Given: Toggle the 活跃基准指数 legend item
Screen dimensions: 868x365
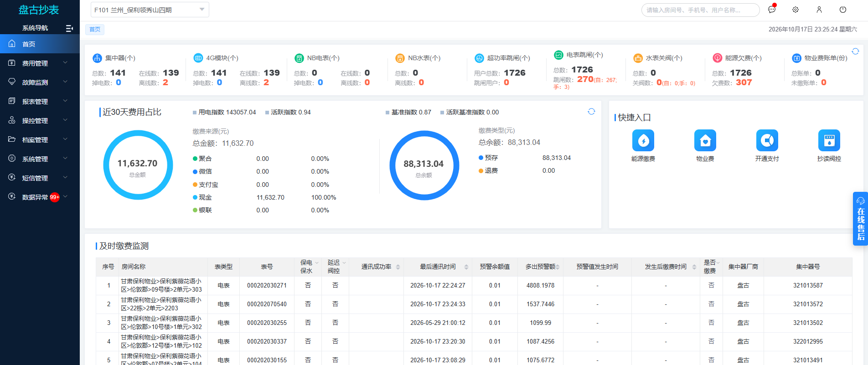Looking at the screenshot, I should 470,112.
